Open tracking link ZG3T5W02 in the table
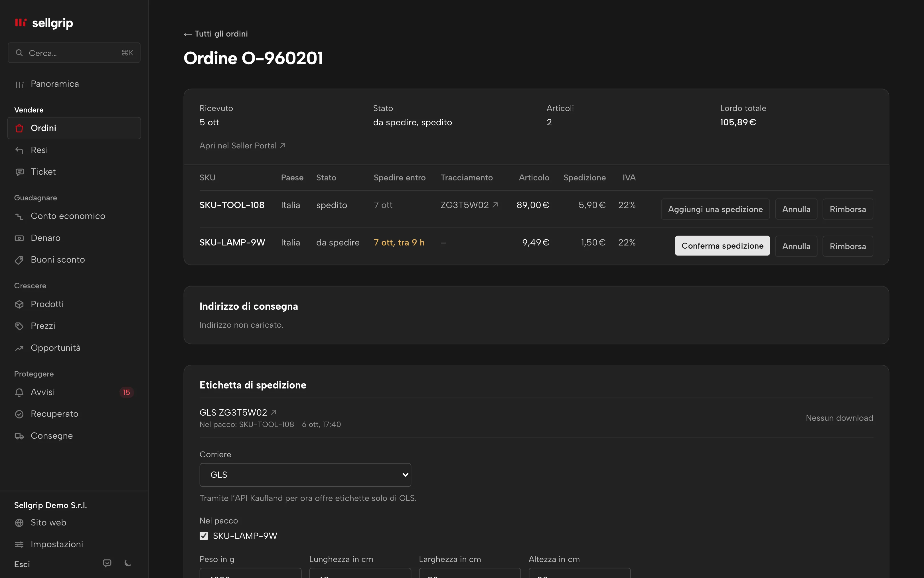This screenshot has width=924, height=578. coord(469,205)
